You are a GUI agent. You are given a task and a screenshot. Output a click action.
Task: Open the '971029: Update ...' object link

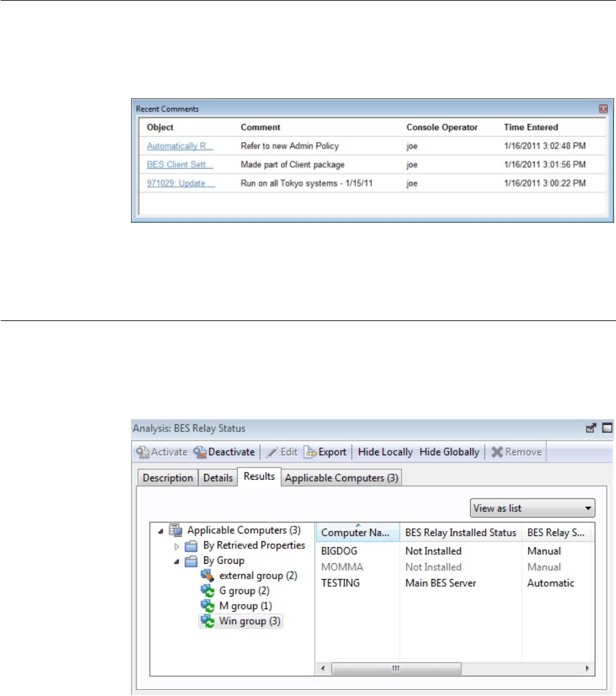180,184
